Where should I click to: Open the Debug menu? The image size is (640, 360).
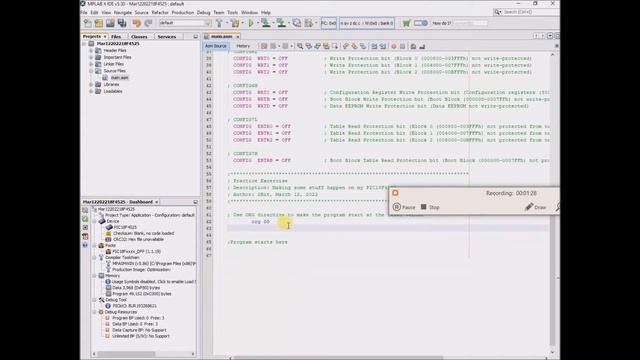203,13
